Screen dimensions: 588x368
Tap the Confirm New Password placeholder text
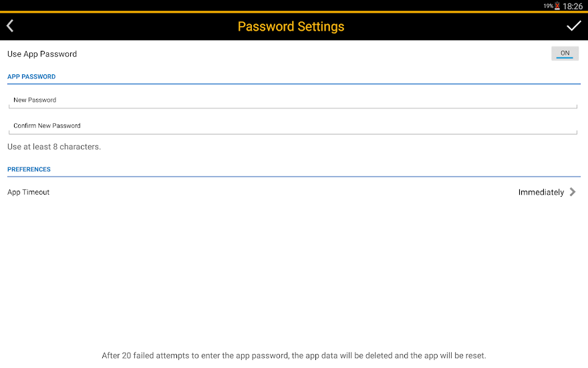tap(47, 125)
